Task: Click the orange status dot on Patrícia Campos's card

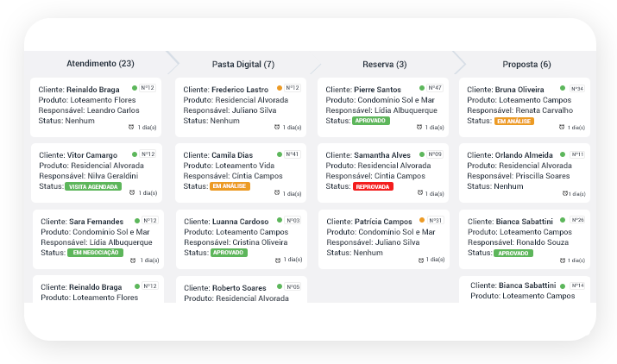Action: (x=422, y=220)
